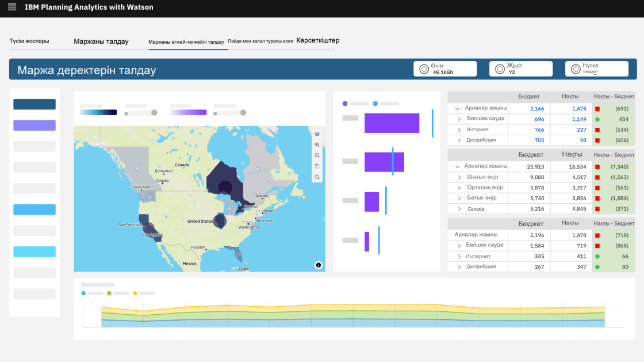Click the blue value 766
Viewport: 644px width, 362px height.
pos(539,130)
